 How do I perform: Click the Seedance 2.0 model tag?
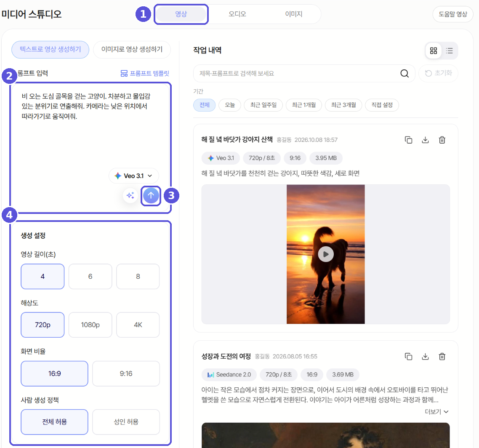(x=229, y=375)
